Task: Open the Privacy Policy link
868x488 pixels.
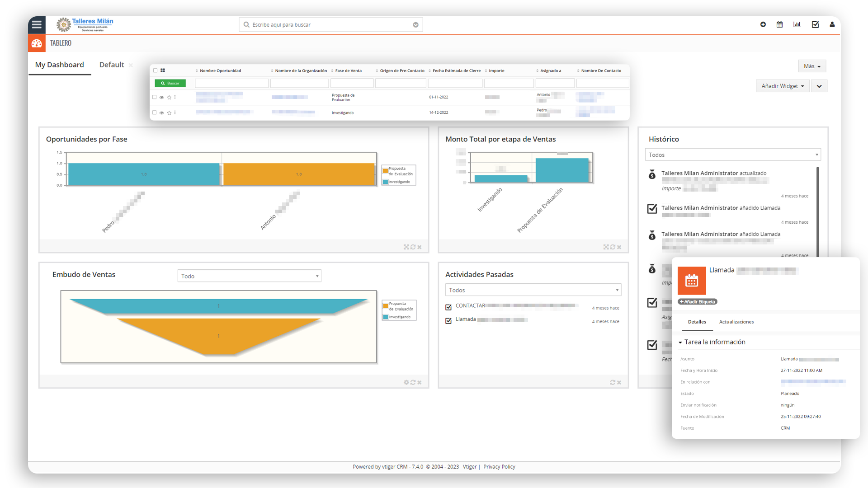Action: tap(499, 467)
